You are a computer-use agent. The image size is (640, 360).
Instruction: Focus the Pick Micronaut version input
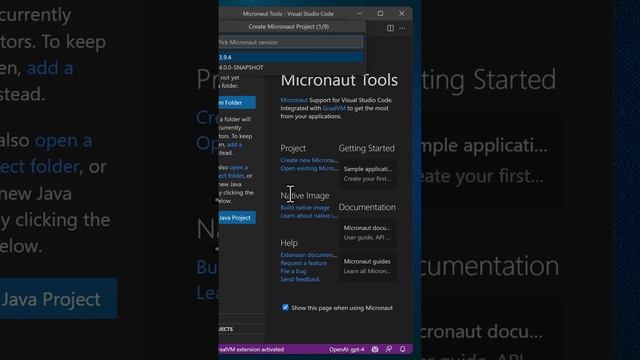click(291, 42)
